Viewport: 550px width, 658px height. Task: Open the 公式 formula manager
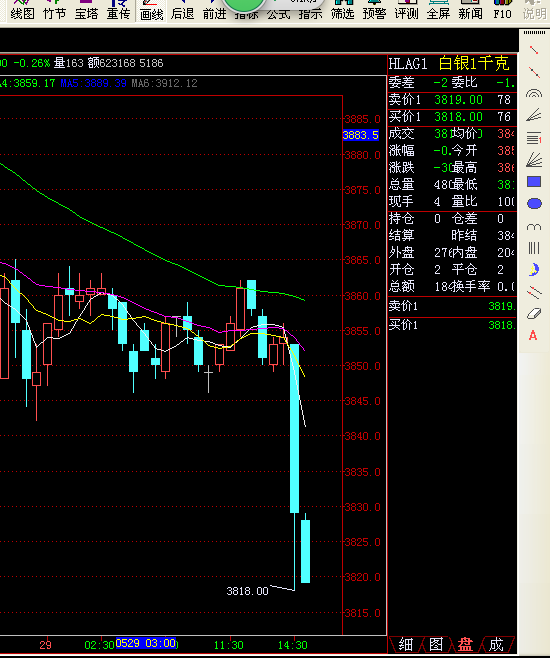279,13
